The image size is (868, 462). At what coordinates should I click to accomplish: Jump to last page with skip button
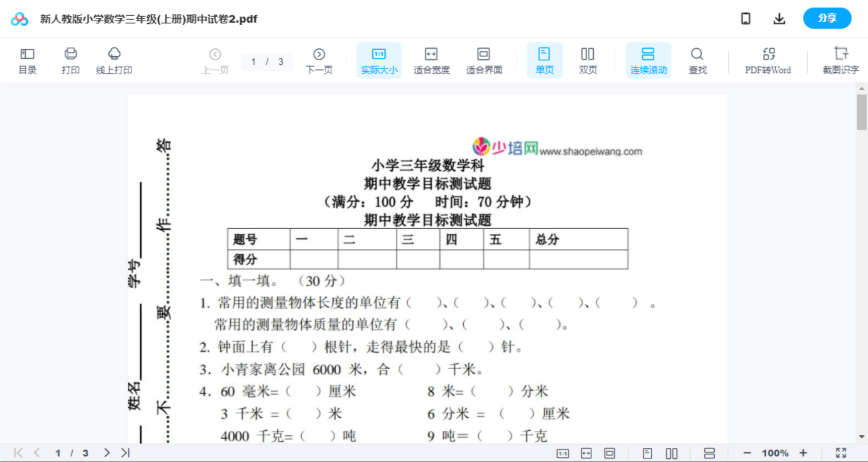[125, 452]
